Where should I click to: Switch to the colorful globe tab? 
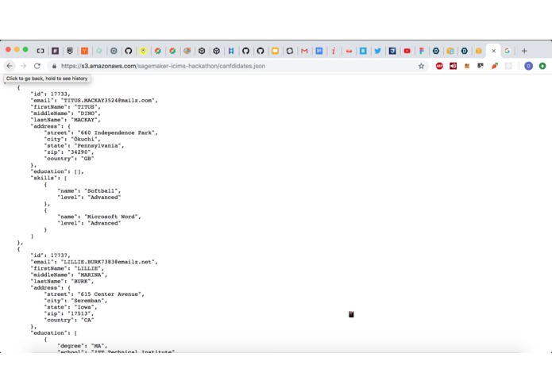pos(187,51)
